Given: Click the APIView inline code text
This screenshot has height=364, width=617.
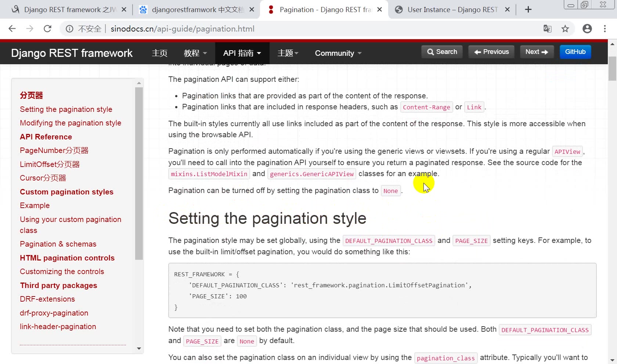Looking at the screenshot, I should [x=567, y=152].
